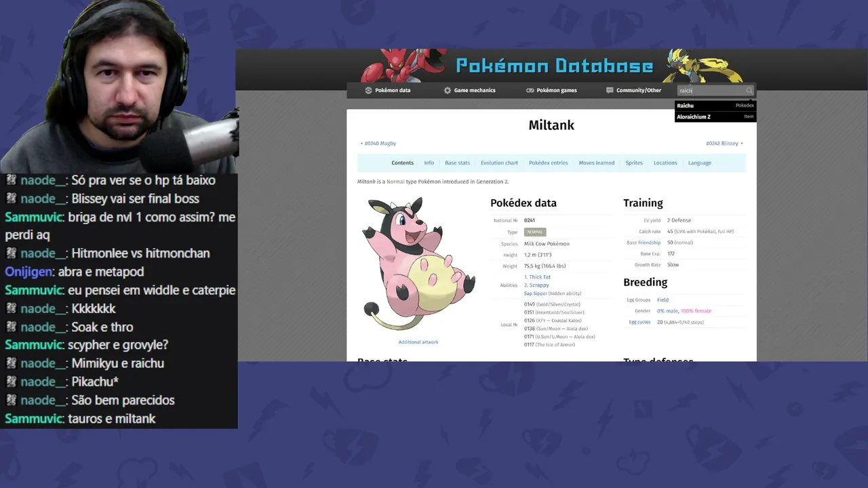The image size is (868, 488).
Task: Click the species text 'Milk Cow Pokémon'
Action: (x=547, y=244)
